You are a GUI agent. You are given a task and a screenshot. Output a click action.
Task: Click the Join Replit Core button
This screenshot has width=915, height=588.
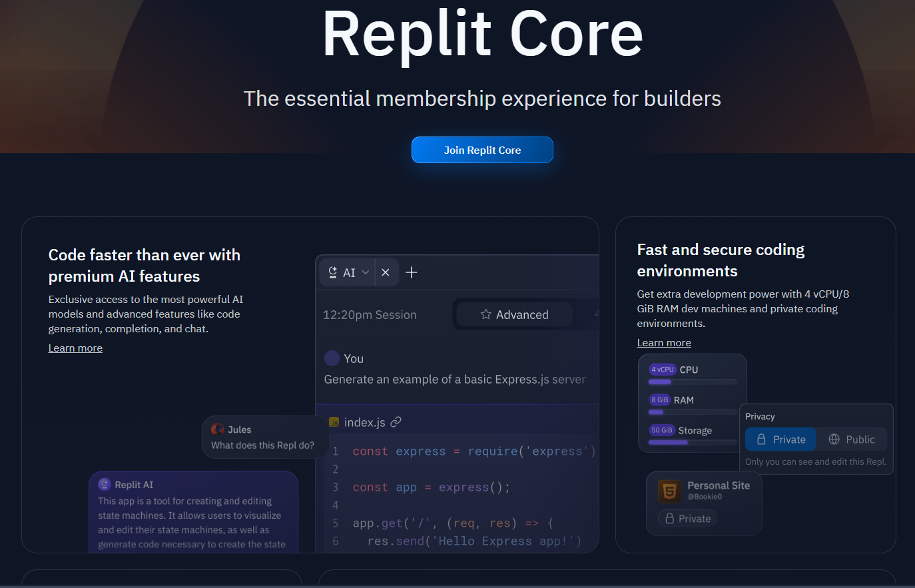pyautogui.click(x=482, y=150)
